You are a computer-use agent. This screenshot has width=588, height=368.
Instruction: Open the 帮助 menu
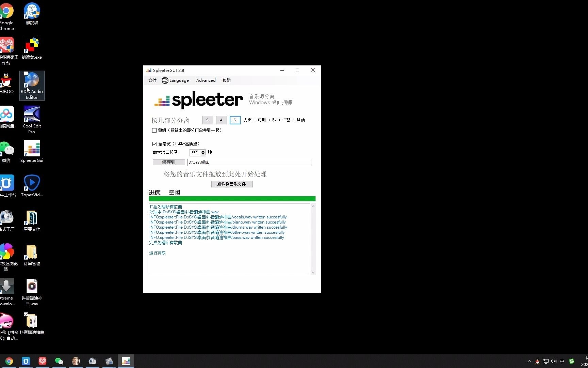(x=227, y=80)
